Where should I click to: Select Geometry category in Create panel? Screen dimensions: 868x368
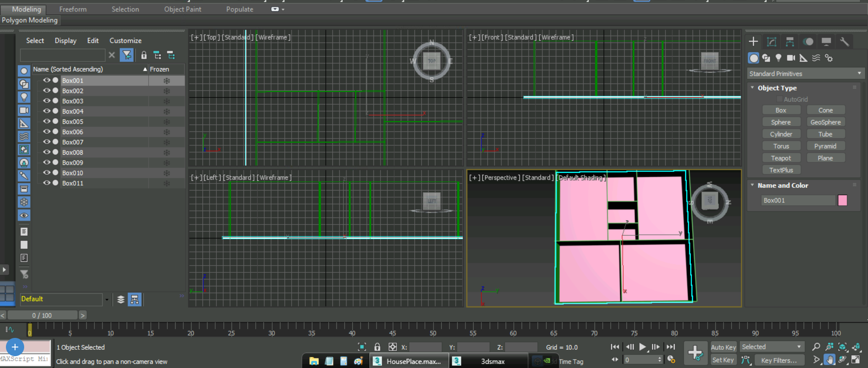tap(754, 58)
